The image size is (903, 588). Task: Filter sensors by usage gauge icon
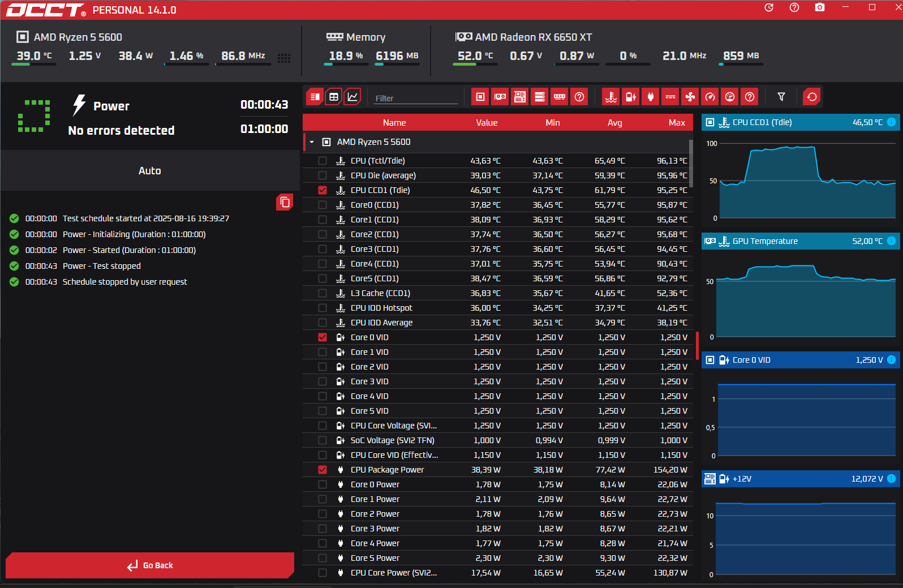pos(730,97)
